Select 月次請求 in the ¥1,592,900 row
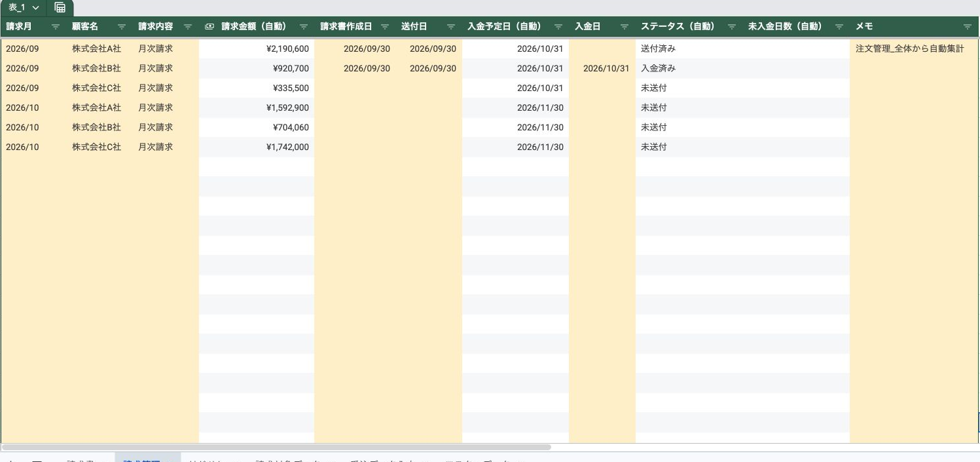Viewport: 980px width, 462px height. (x=166, y=107)
